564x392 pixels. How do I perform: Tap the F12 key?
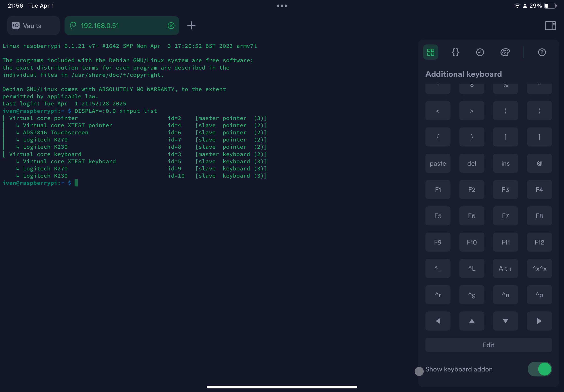coord(539,242)
